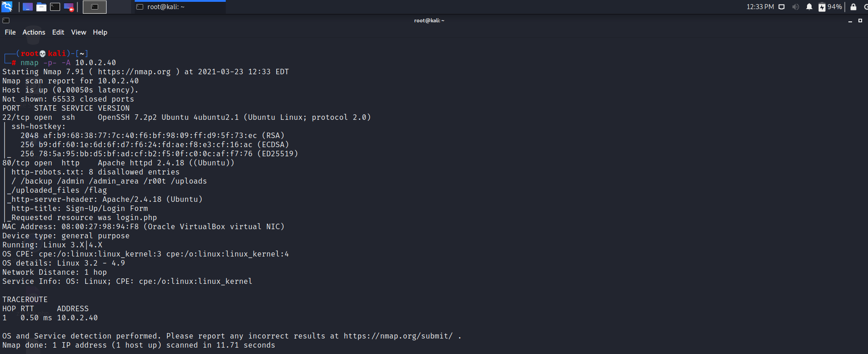The width and height of the screenshot is (868, 354).
Task: Click the lock screen padlock icon
Action: pyautogui.click(x=853, y=7)
